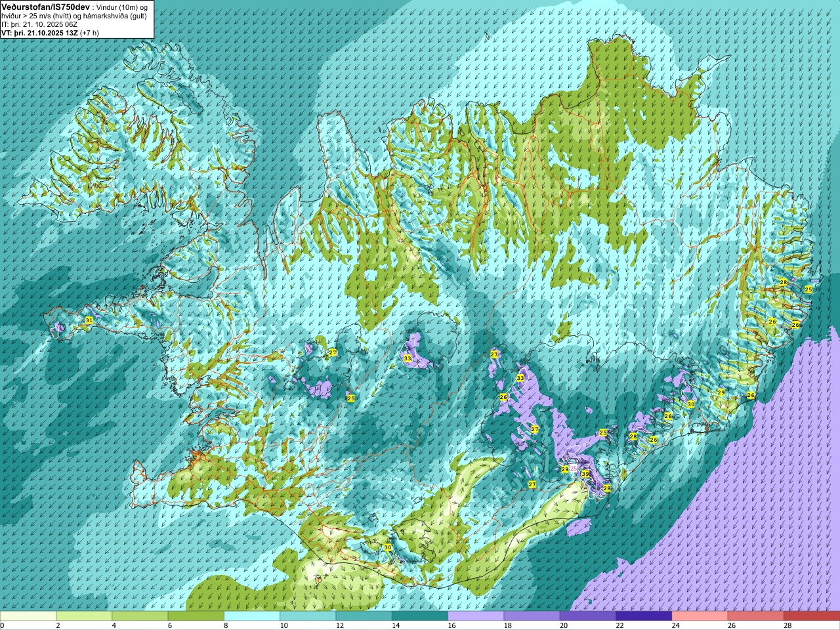
Task: Click the 12–14 m/s teal scale swatch
Action: tap(364, 616)
